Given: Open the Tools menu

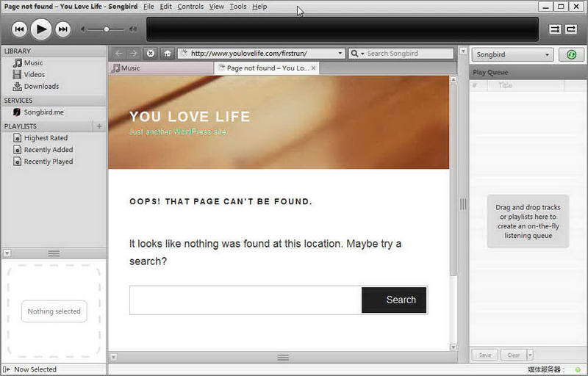Looking at the screenshot, I should tap(237, 7).
